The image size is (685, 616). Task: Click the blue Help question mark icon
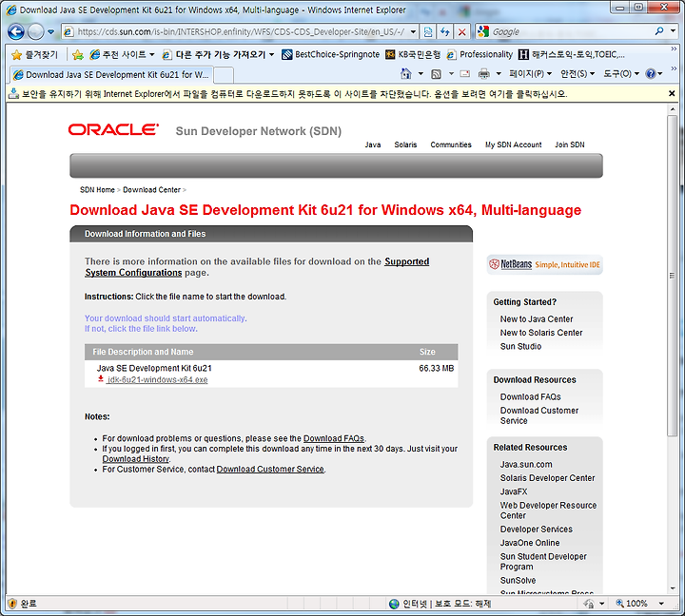[x=651, y=74]
